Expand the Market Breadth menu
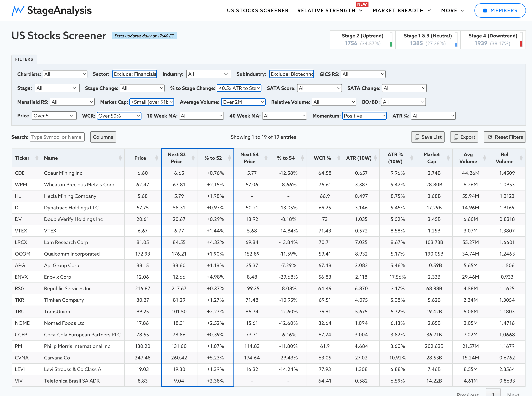The image size is (532, 396). click(402, 10)
